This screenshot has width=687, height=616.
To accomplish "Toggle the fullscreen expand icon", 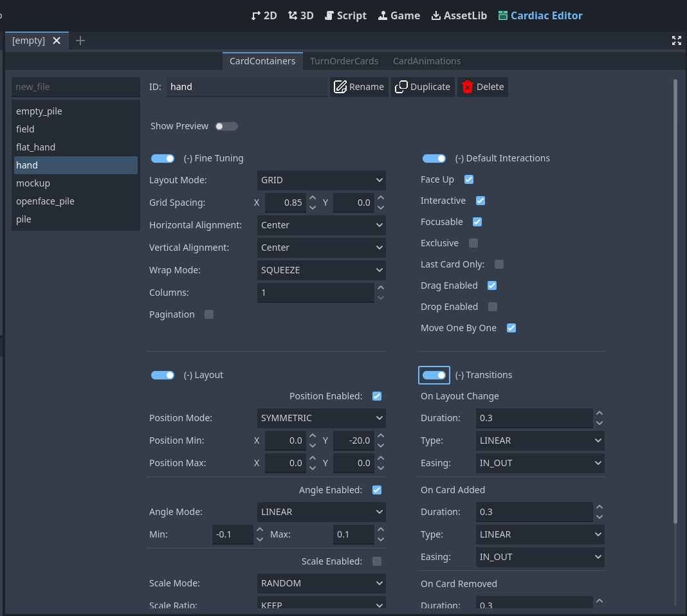I will pyautogui.click(x=677, y=40).
